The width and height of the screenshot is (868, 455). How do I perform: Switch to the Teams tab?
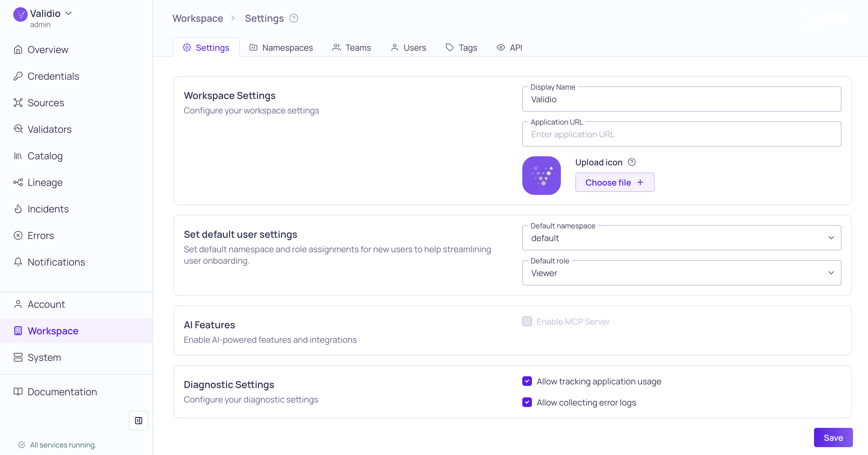[351, 48]
